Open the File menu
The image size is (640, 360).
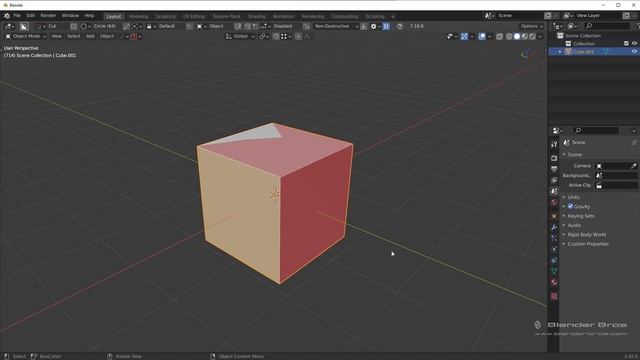click(x=17, y=16)
